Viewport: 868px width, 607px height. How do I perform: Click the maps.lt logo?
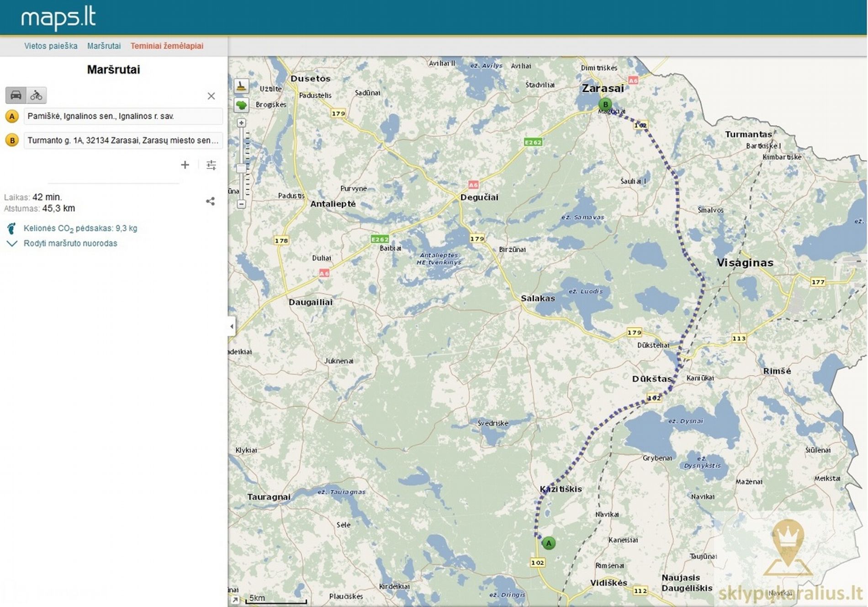tap(58, 18)
